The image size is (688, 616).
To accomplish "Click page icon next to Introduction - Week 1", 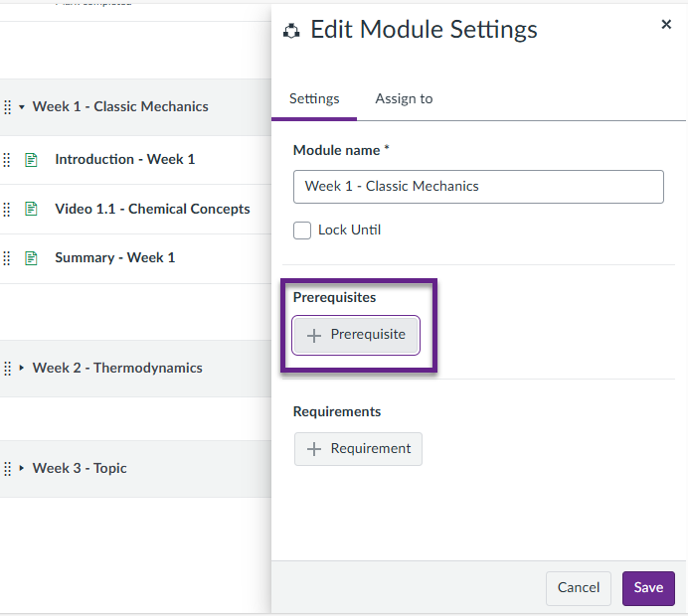I will click(x=31, y=160).
